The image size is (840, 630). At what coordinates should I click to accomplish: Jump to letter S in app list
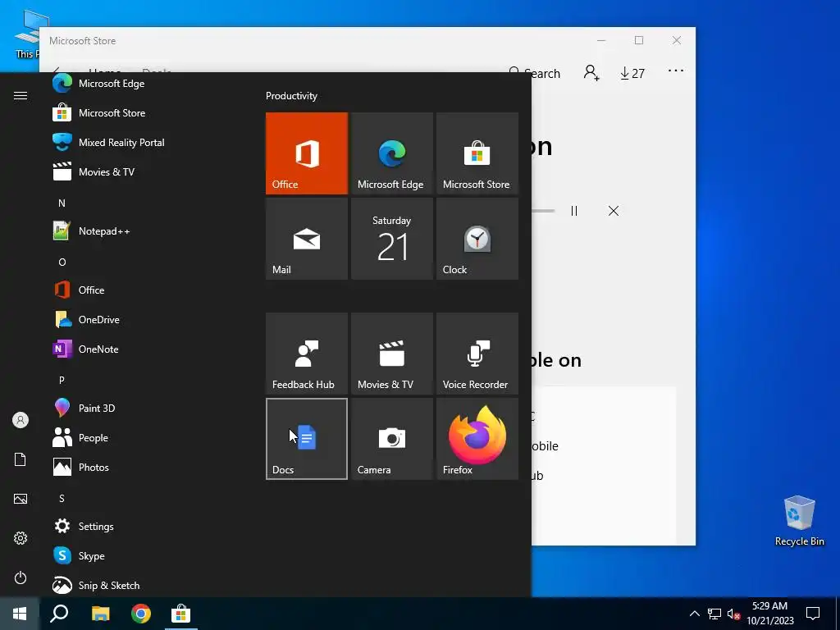62,498
